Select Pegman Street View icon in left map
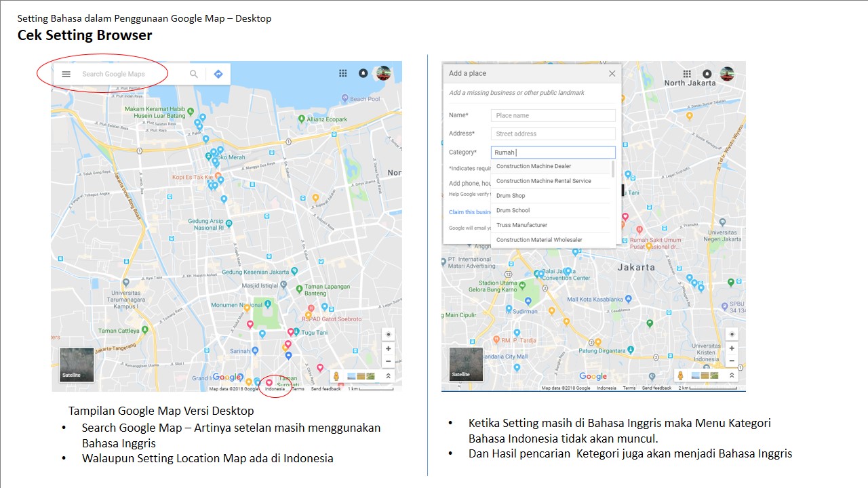This screenshot has width=868, height=488. (x=336, y=376)
